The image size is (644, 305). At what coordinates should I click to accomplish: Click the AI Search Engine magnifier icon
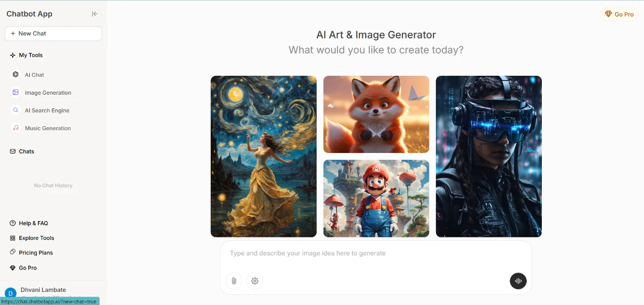[x=16, y=110]
